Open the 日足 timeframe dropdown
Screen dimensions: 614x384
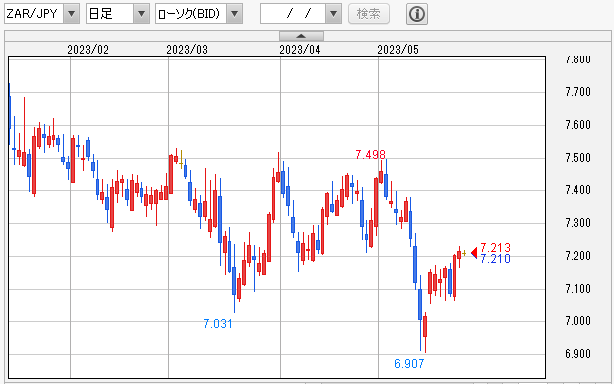pyautogui.click(x=117, y=14)
